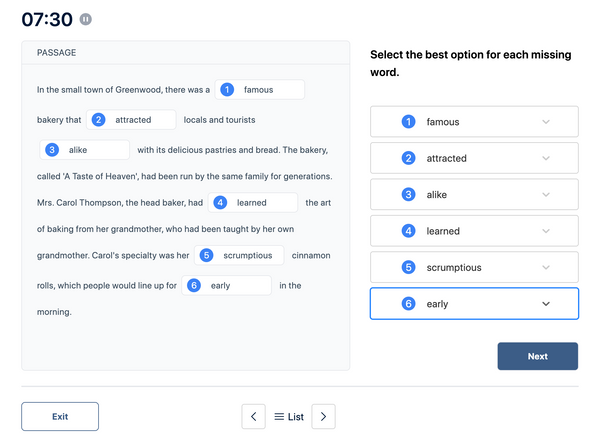Click blank 2 'attracted' in the passage
600x442 pixels.
131,120
